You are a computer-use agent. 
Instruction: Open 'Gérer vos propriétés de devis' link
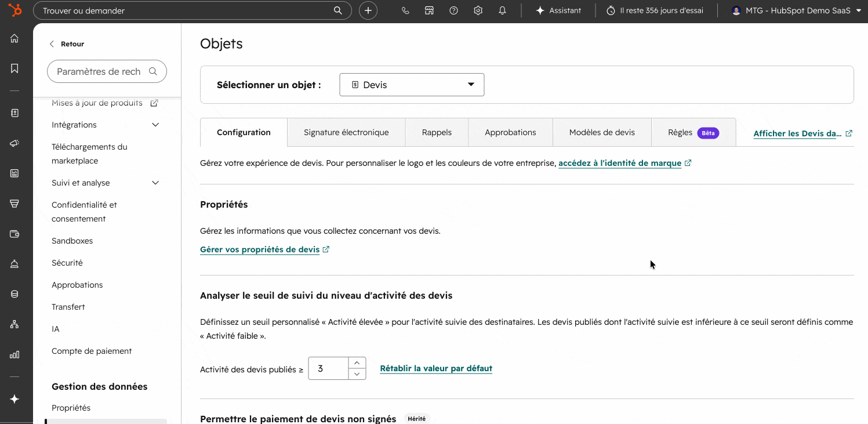click(264, 249)
